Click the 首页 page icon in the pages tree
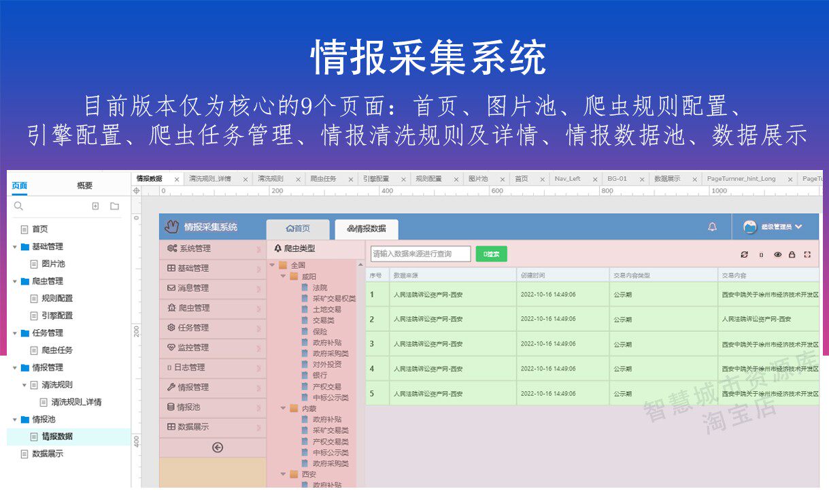The height and width of the screenshot is (504, 829). pos(25,229)
